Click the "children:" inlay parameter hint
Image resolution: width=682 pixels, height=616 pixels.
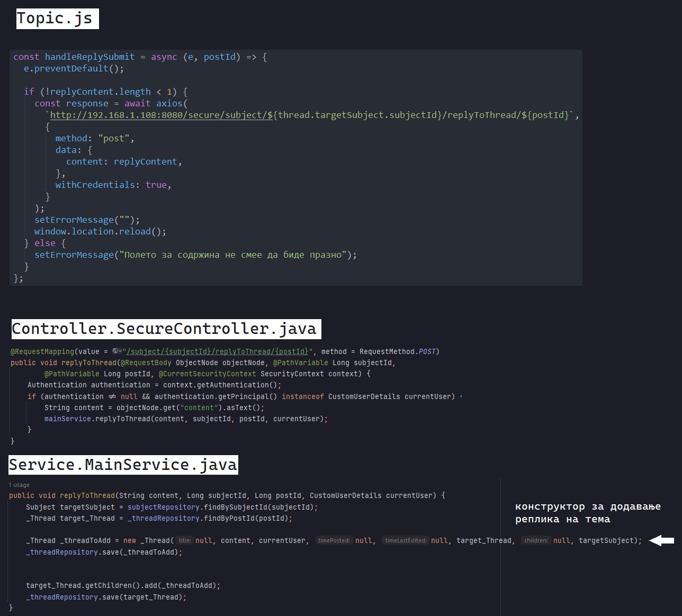(x=536, y=540)
